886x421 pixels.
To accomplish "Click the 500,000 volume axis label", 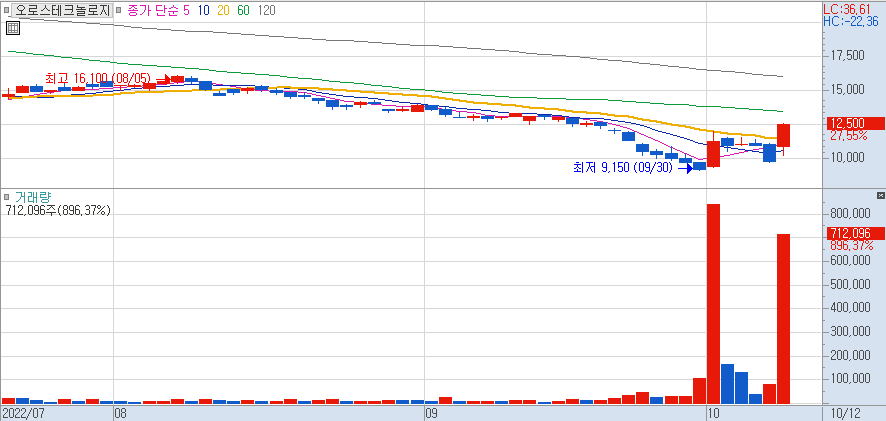I will [850, 284].
